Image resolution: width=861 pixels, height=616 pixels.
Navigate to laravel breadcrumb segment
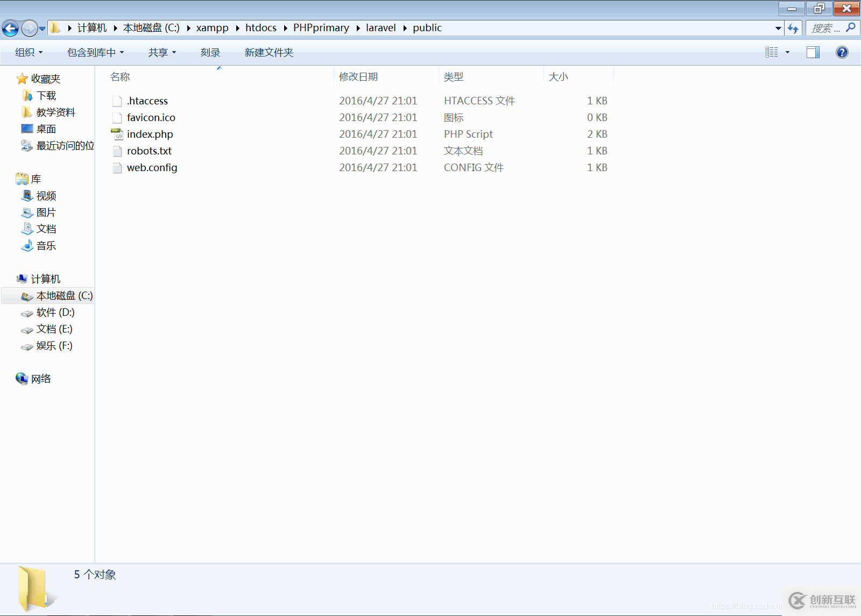(381, 28)
